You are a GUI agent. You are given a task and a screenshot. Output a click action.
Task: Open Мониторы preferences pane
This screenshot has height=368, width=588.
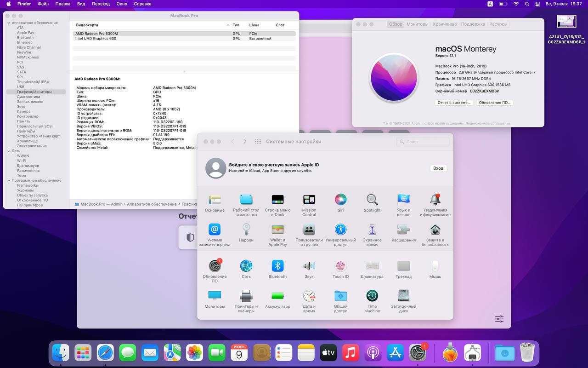tap(215, 295)
